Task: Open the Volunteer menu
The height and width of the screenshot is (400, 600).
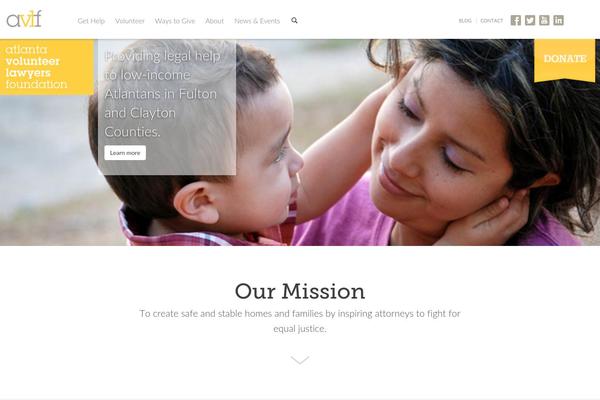Action: (130, 21)
